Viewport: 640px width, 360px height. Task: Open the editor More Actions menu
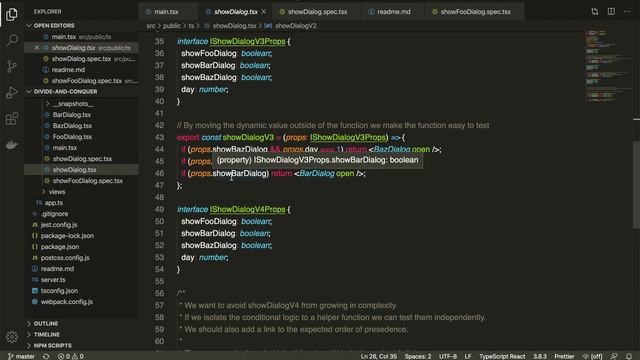point(627,11)
